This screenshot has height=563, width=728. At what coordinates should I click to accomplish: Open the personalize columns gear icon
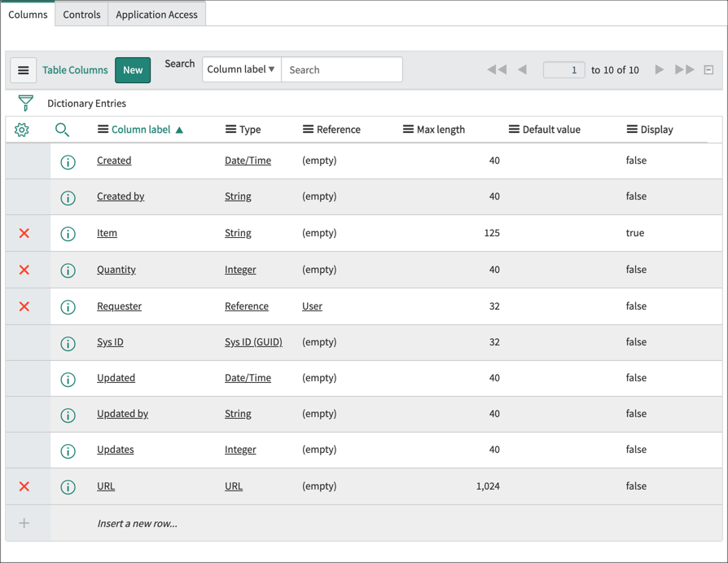pos(24,129)
